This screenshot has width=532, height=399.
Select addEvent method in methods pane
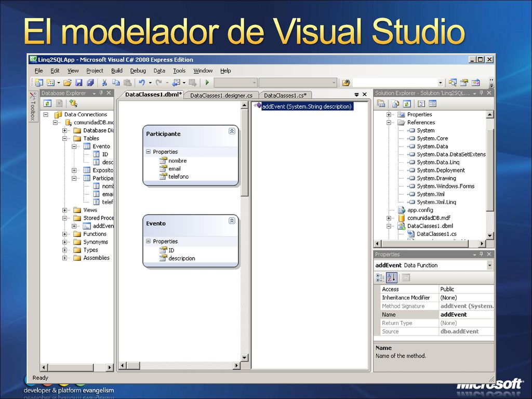click(307, 107)
